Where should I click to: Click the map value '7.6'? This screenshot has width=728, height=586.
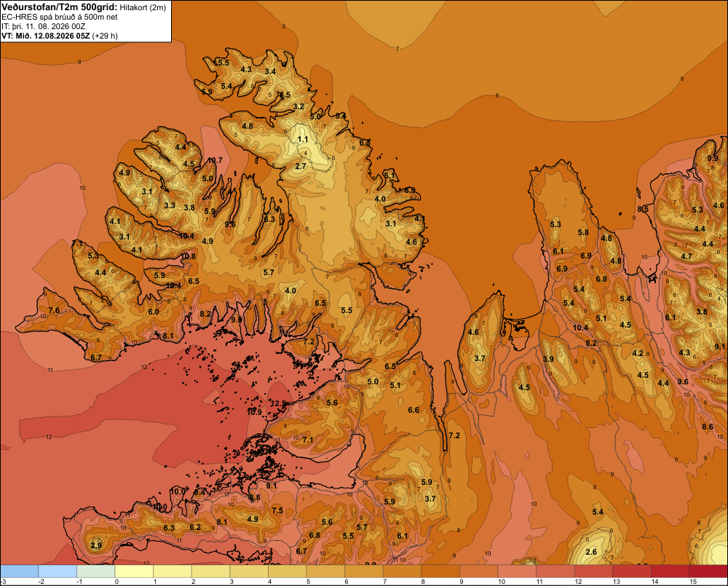click(54, 310)
